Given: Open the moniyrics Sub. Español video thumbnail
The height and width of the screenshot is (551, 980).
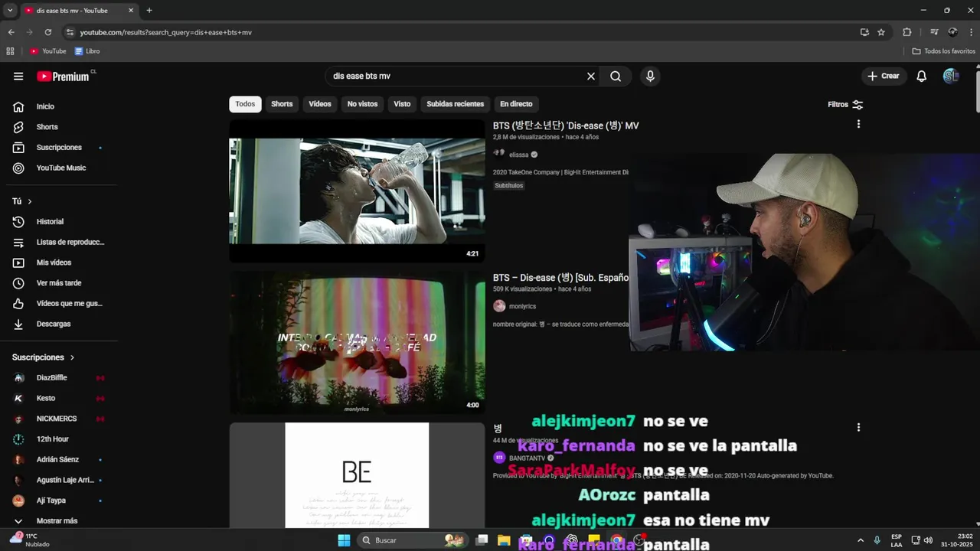Looking at the screenshot, I should click(357, 342).
